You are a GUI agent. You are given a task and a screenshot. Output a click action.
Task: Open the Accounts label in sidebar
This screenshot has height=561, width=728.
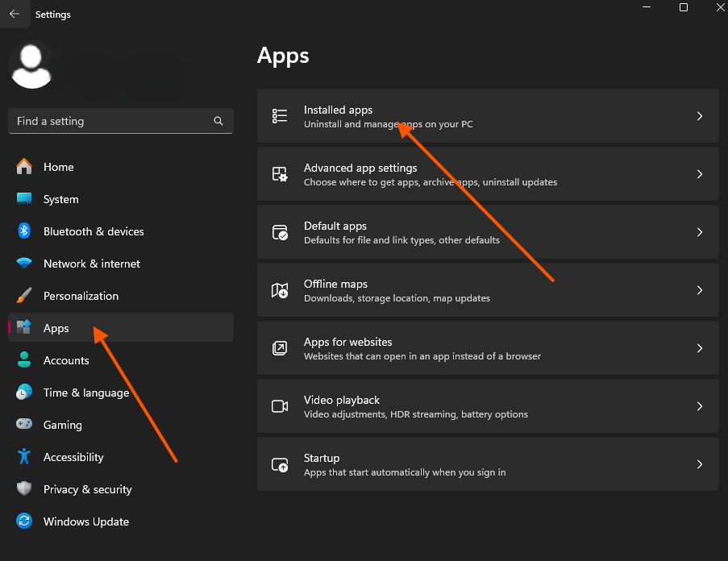point(66,360)
